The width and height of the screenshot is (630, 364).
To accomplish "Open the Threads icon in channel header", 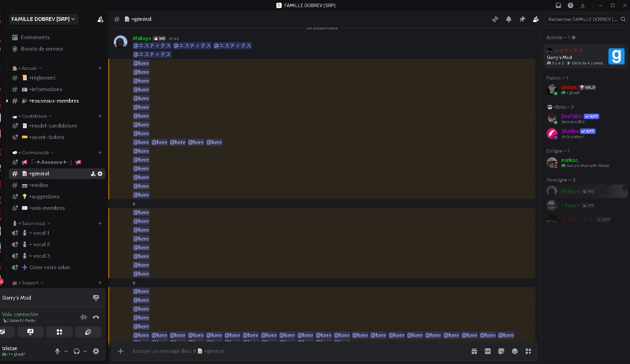I will tap(495, 19).
